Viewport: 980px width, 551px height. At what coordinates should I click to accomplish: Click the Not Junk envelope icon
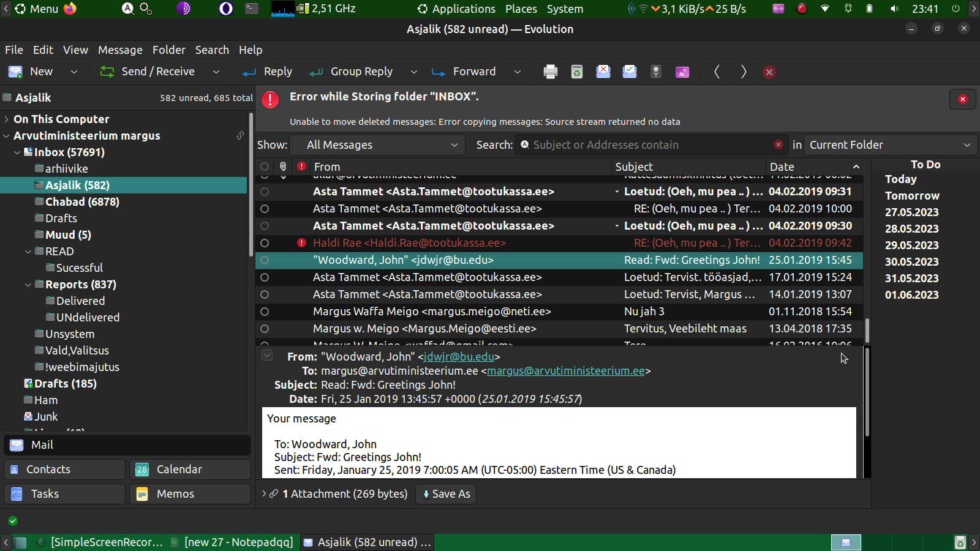click(629, 72)
